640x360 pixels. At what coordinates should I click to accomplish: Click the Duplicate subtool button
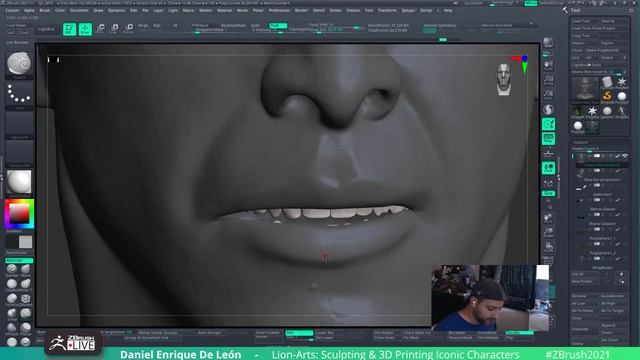[x=584, y=329]
